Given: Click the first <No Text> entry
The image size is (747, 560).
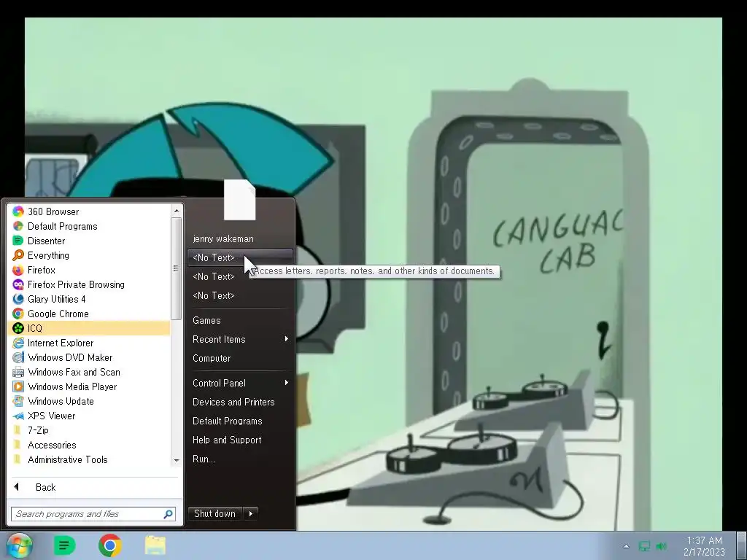Looking at the screenshot, I should click(x=239, y=257).
